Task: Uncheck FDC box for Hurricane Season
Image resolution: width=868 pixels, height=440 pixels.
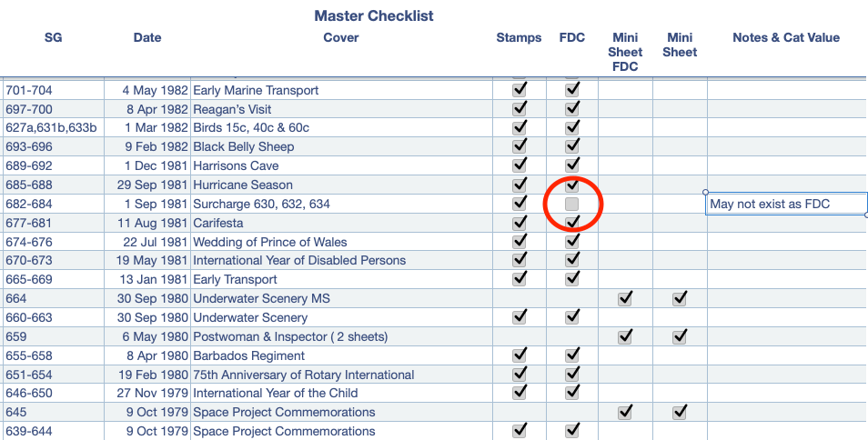Action: 571,185
